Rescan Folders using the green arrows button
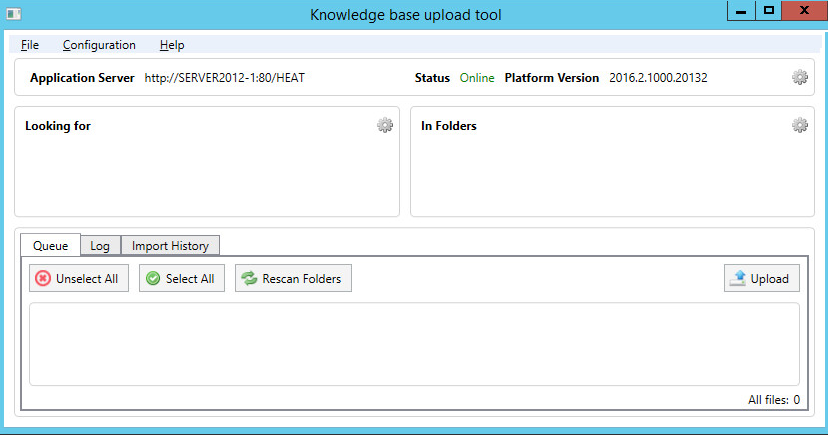This screenshot has width=828, height=435. (293, 279)
